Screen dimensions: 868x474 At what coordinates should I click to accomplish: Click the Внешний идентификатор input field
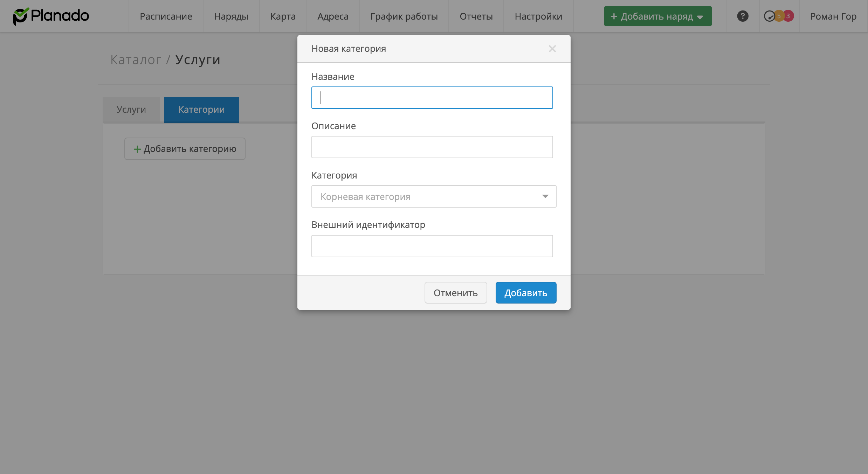(x=432, y=246)
